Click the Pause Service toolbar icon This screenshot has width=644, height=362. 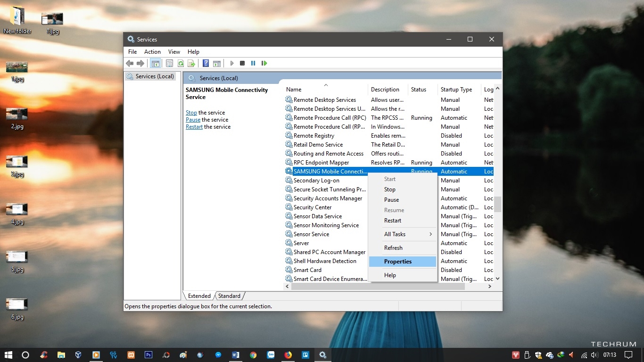point(253,63)
